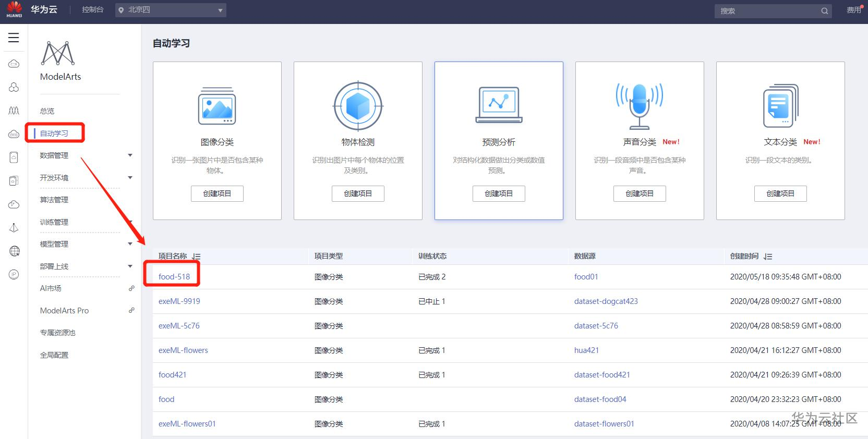
Task: Create project under 图像分类
Action: (217, 193)
